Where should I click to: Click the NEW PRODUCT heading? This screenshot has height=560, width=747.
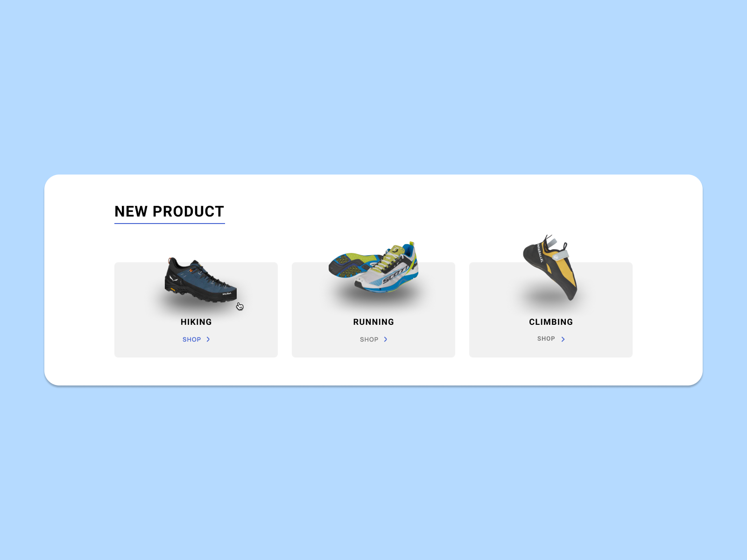169,211
